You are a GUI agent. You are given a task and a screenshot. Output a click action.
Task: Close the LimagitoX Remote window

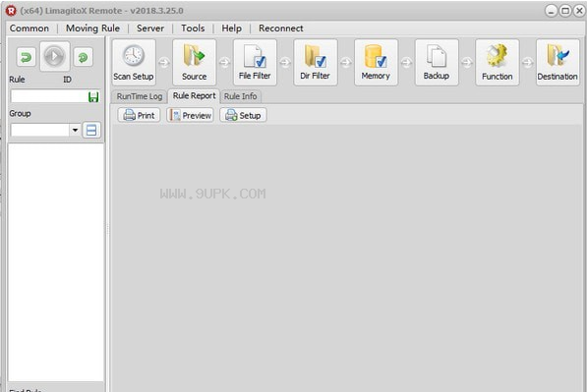click(579, 11)
